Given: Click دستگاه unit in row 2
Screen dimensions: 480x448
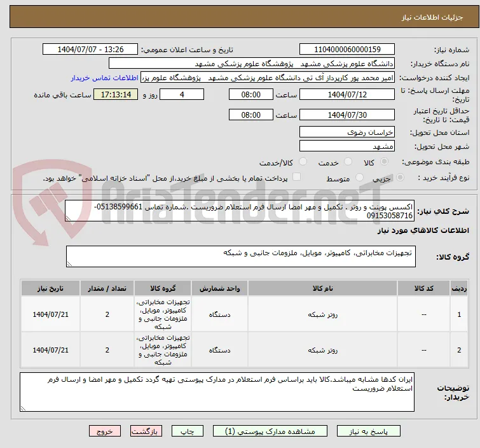Looking at the screenshot, I should tap(219, 350).
